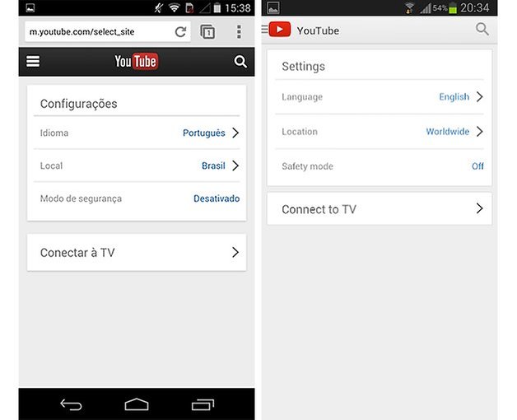This screenshot has width=517, height=420.
Task: Open the Connect to TV option
Action: point(380,209)
